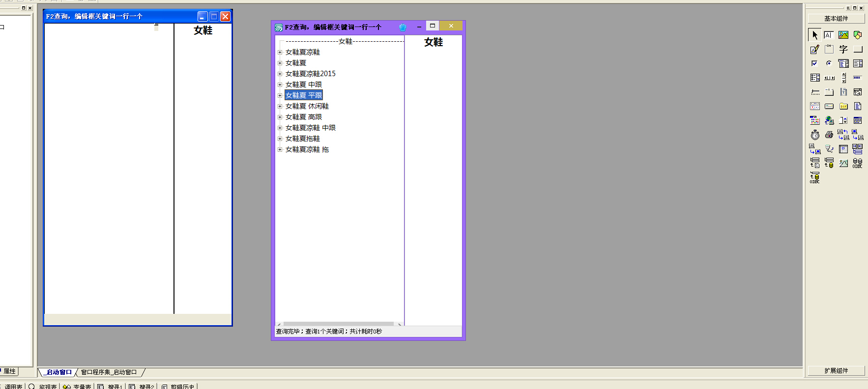Image resolution: width=868 pixels, height=389 pixels.
Task: Pick the timer clock component icon
Action: [815, 135]
